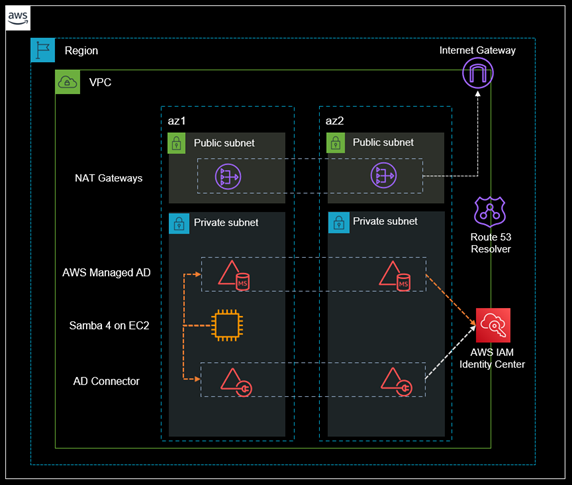Click the 'az2' availability zone label
572x485 pixels.
click(335, 121)
